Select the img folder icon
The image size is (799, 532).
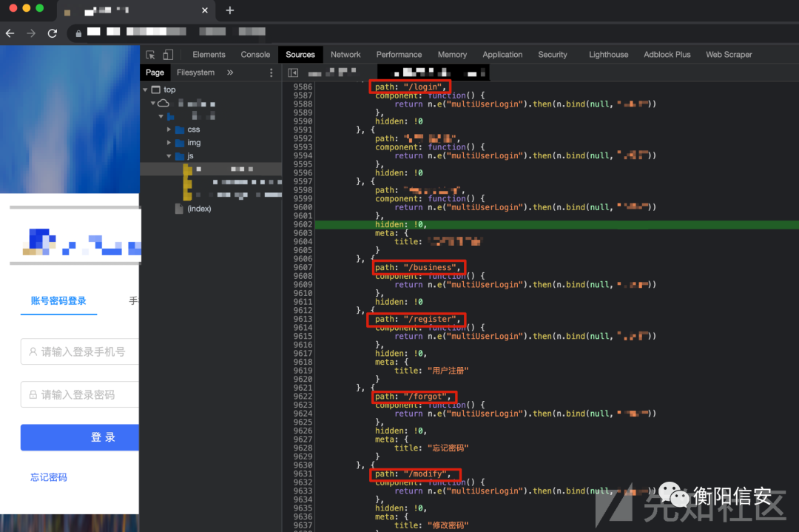click(180, 143)
